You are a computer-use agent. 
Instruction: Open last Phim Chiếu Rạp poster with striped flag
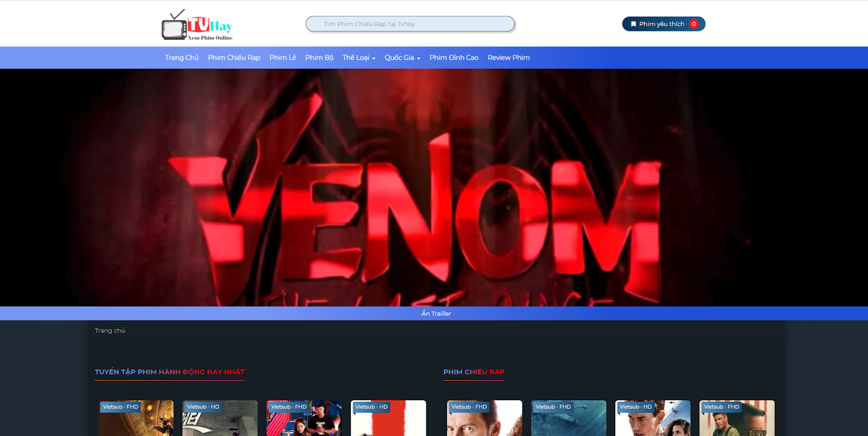pyautogui.click(x=737, y=418)
